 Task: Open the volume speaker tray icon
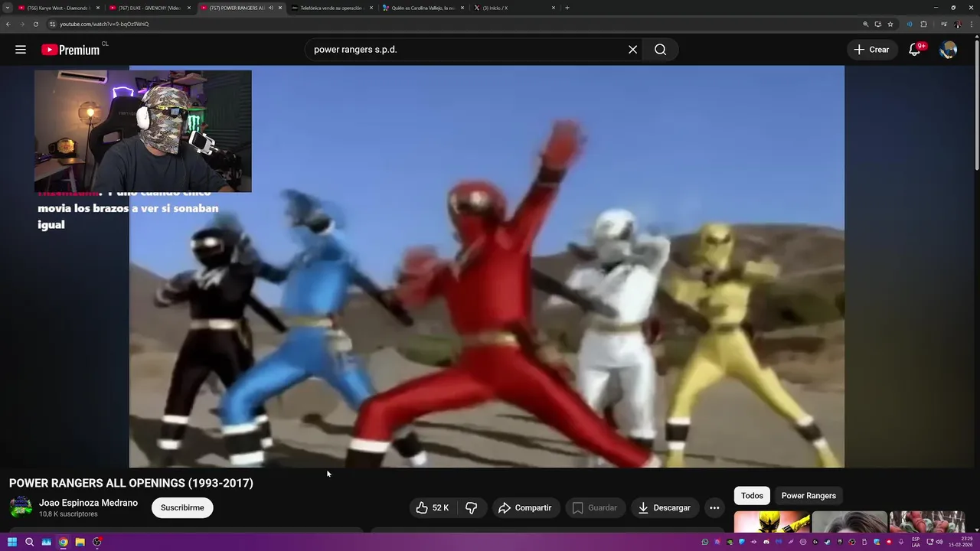pos(940,542)
